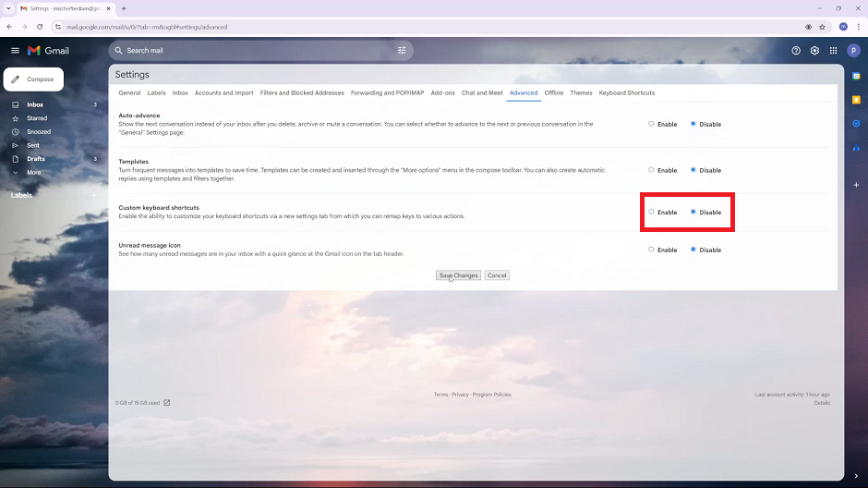Screen dimensions: 868x488
Task: Switch to Keyboard Shortcuts tab
Action: click(627, 93)
